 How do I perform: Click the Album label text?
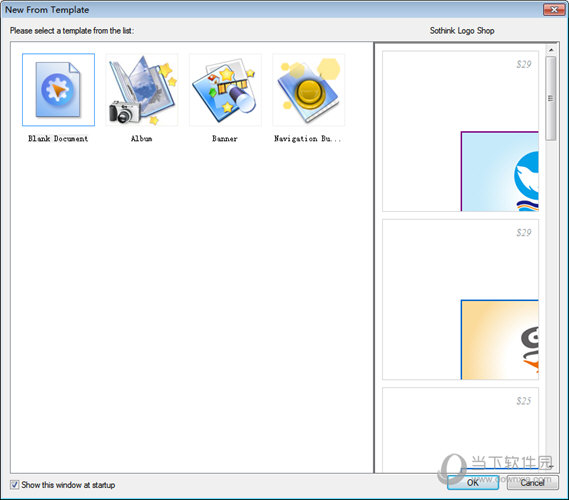142,139
